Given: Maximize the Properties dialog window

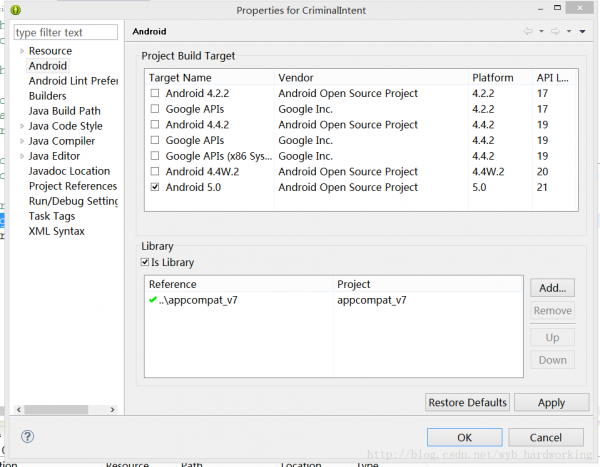Looking at the screenshot, I should coord(557,8).
